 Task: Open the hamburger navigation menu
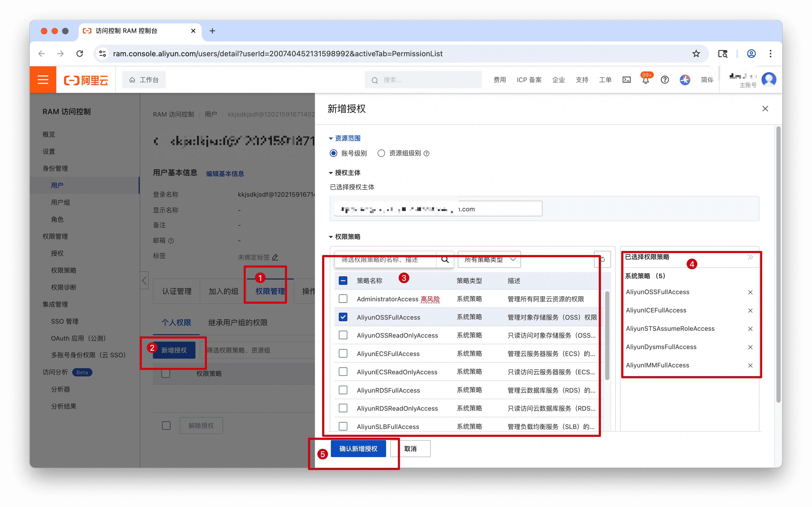pos(43,80)
